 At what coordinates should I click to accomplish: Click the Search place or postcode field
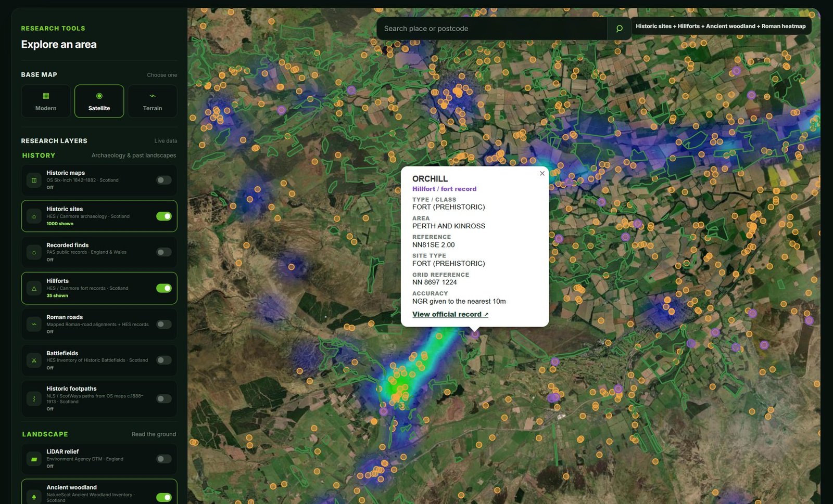point(492,29)
